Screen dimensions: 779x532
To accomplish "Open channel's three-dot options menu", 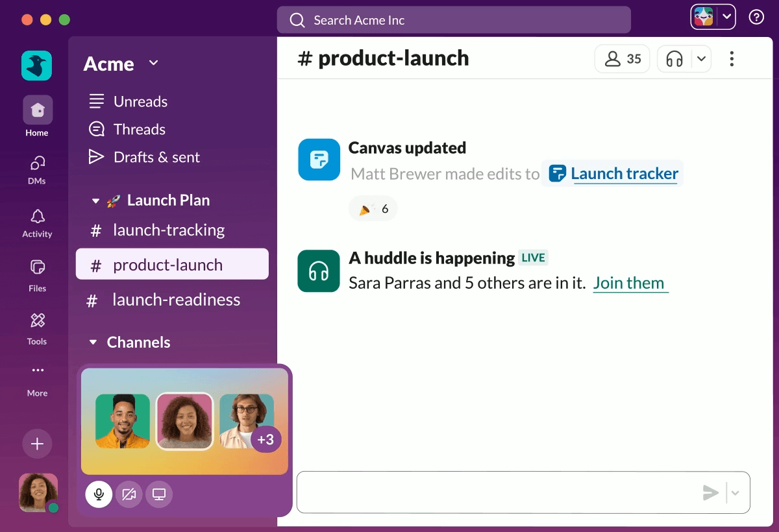I will (x=732, y=59).
